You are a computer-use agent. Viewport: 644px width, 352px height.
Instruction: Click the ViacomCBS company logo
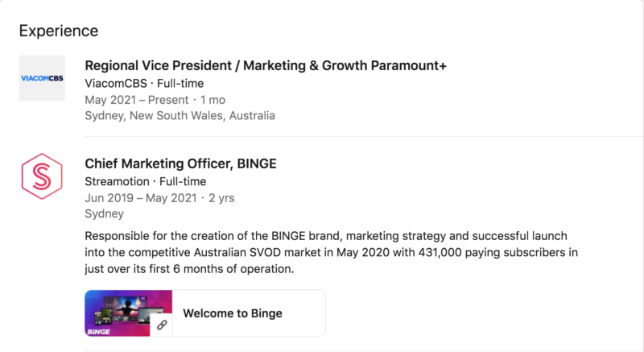click(42, 78)
